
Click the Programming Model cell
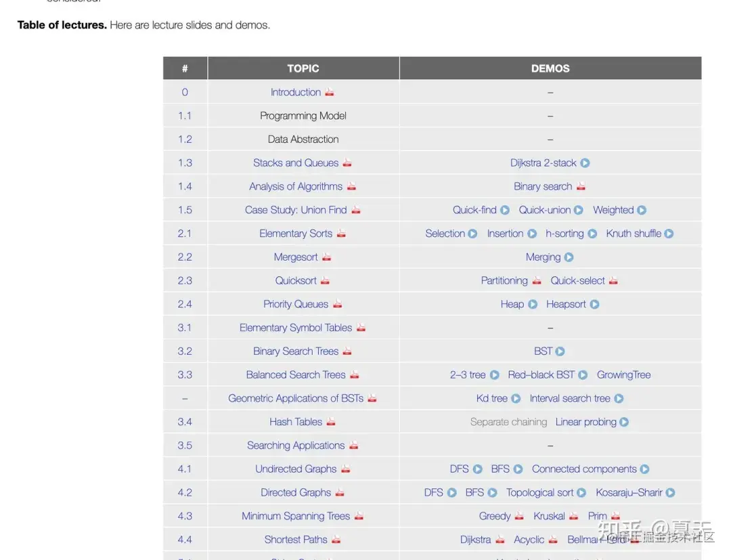(x=303, y=115)
